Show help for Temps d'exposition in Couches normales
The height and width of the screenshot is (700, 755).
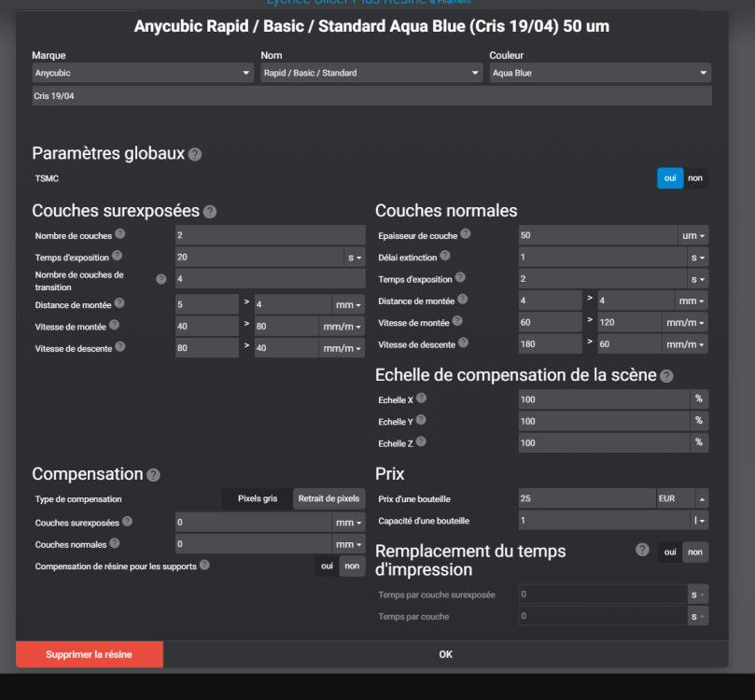[460, 277]
